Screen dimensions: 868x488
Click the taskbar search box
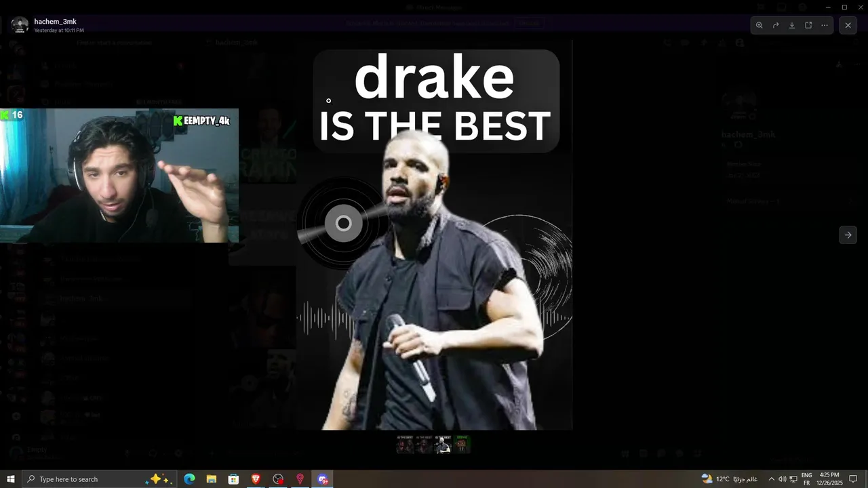[99, 479]
